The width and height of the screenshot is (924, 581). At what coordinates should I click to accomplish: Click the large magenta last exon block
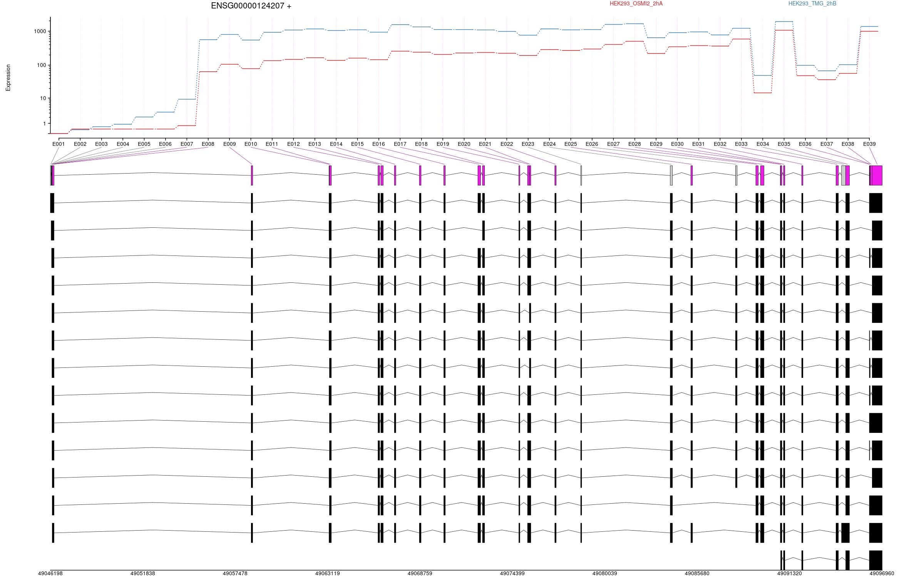(877, 175)
